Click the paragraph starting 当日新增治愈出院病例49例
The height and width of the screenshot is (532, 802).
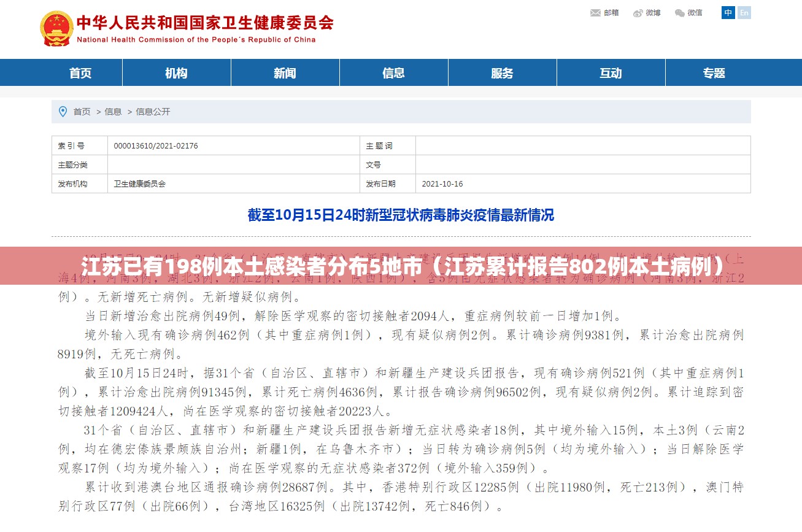coord(353,317)
